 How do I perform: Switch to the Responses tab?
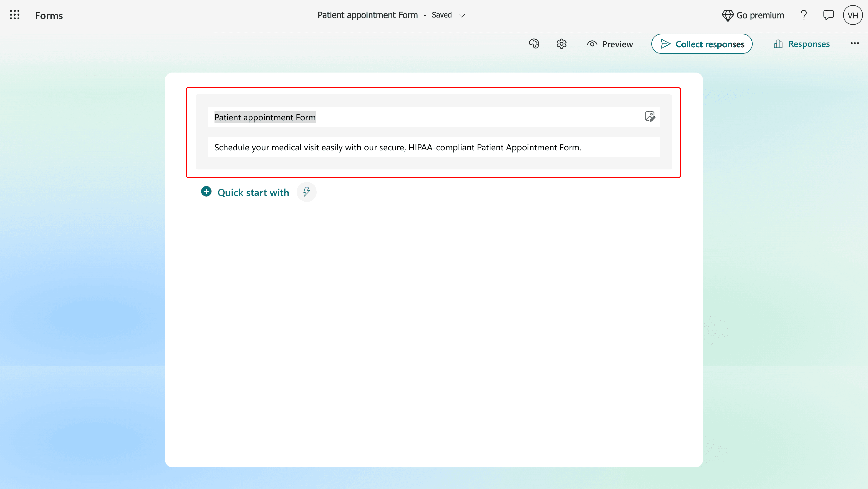pos(801,44)
